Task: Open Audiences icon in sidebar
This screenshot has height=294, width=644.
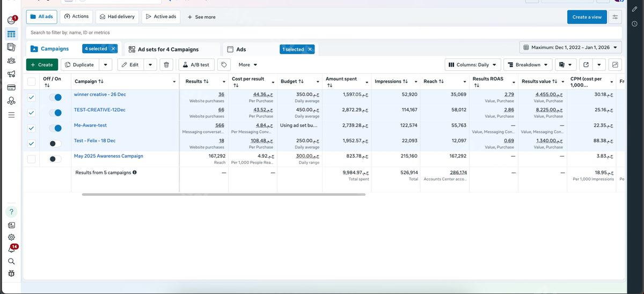Action: pos(11,61)
